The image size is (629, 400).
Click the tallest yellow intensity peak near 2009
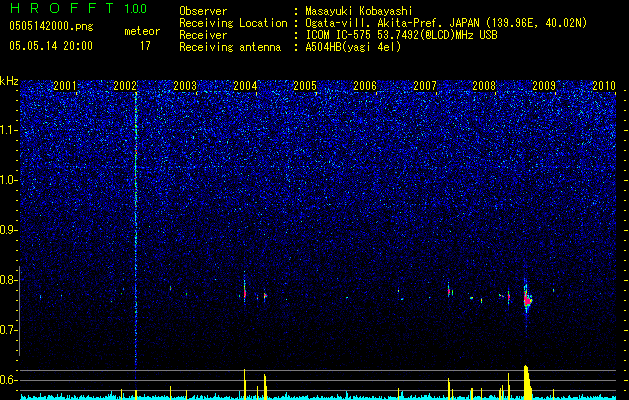coord(528,382)
